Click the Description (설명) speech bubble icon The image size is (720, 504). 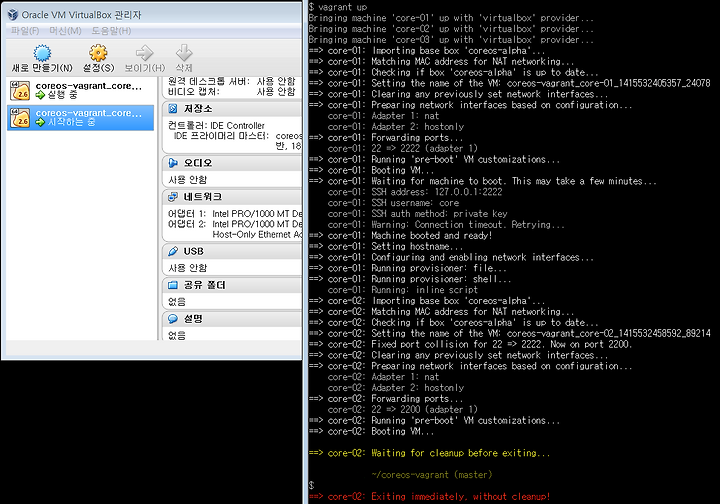click(173, 319)
